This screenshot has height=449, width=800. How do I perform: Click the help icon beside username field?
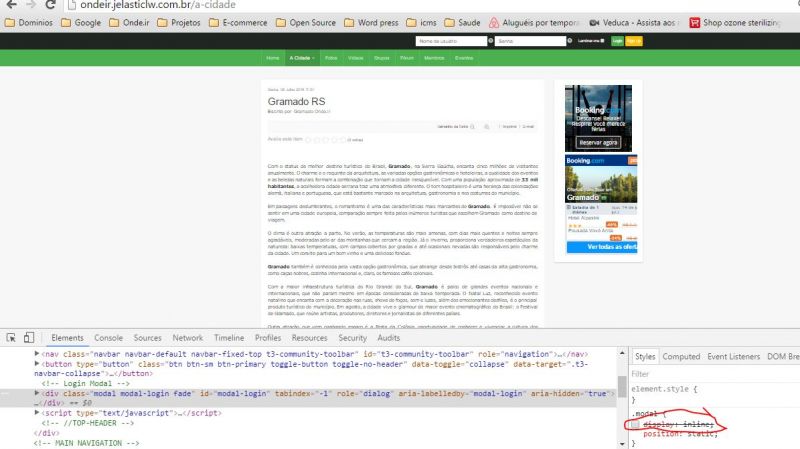(x=491, y=41)
